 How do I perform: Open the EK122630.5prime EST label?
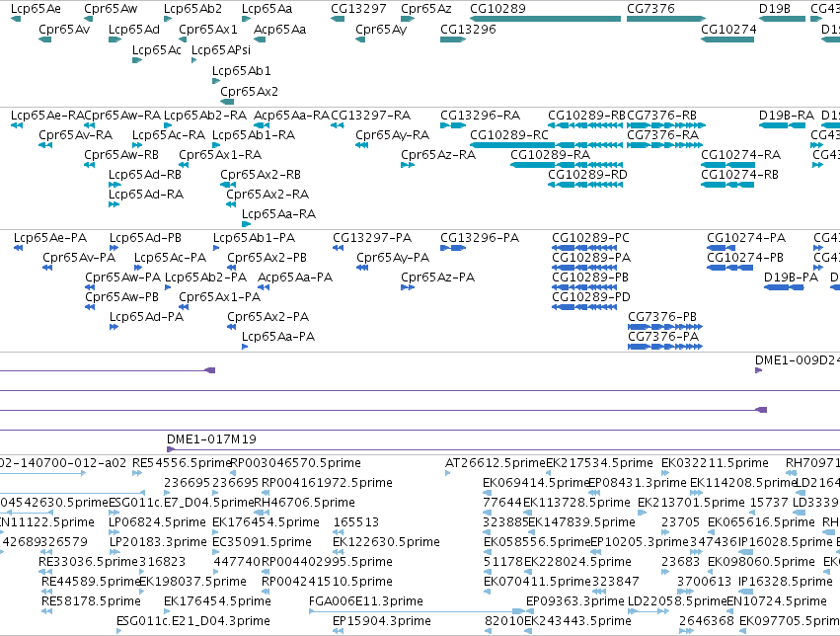(386, 542)
